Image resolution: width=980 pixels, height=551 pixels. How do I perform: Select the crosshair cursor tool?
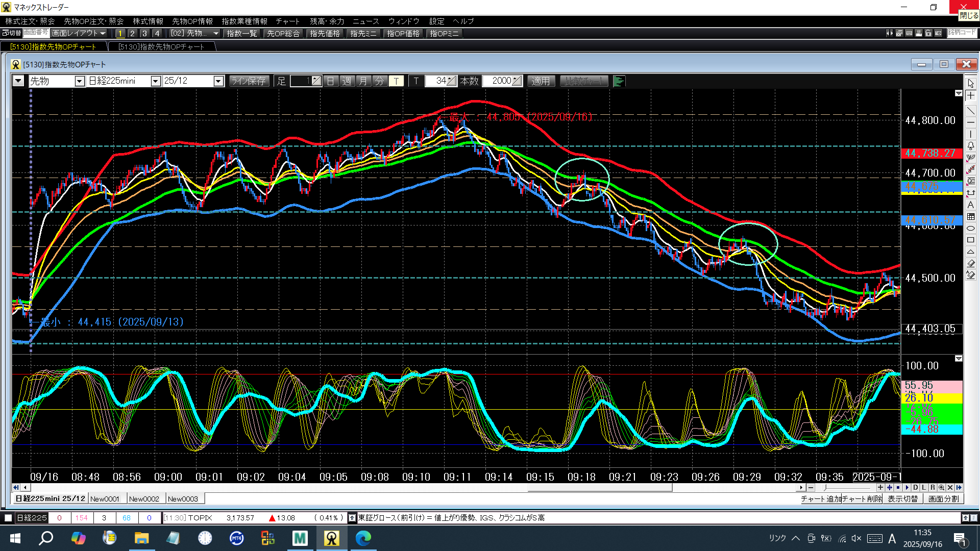[x=970, y=95]
